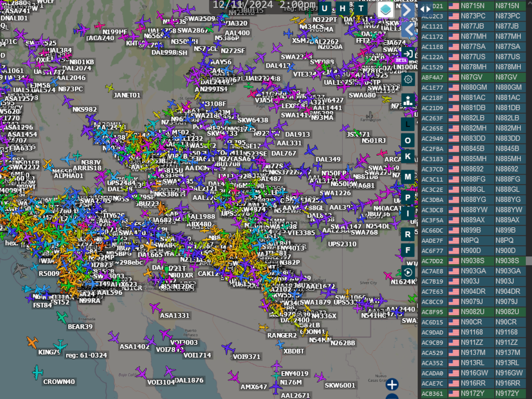Select table row N91168
Screen dimensions: 532x399
[x=473, y=332]
